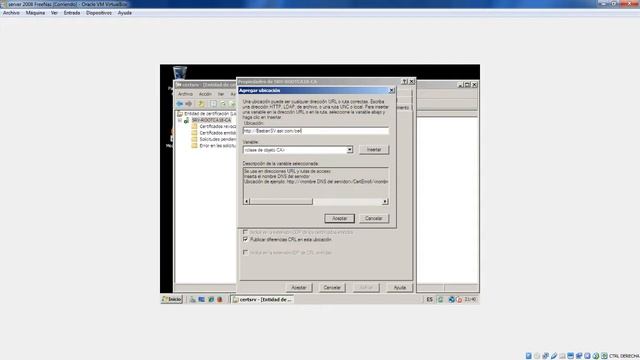Toggle the greyed CDP certificados emitidos checkbox

(x=245, y=232)
